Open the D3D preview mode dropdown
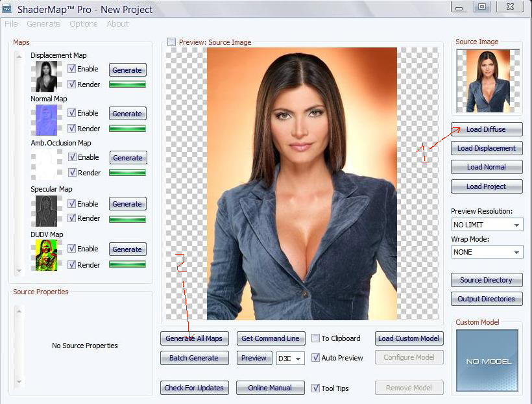The image size is (532, 404). pyautogui.click(x=291, y=359)
